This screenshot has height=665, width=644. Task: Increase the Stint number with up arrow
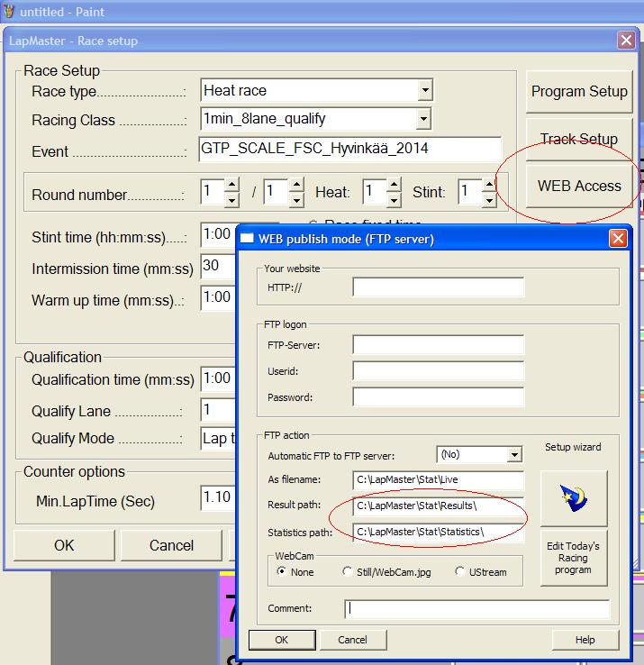tap(490, 185)
